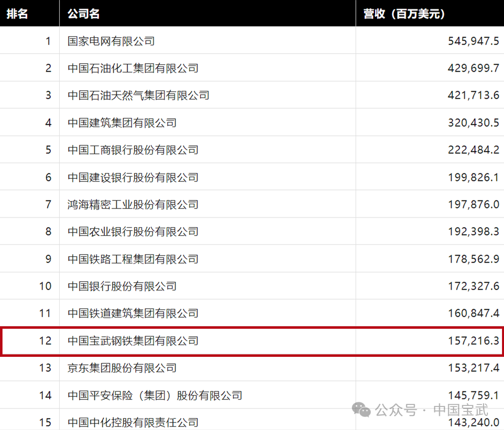Click the 中国石油天然气集团有限公司 cell
504x430 pixels.
[138, 95]
